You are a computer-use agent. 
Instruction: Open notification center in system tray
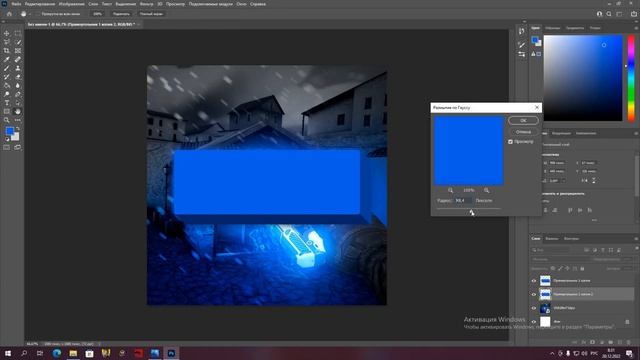point(629,353)
